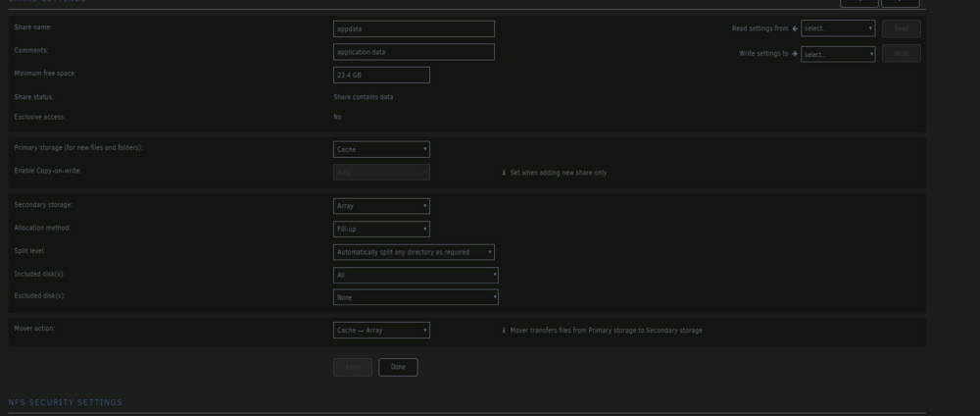Click the Write button
Viewport: 980px width, 416px height.
tap(901, 54)
